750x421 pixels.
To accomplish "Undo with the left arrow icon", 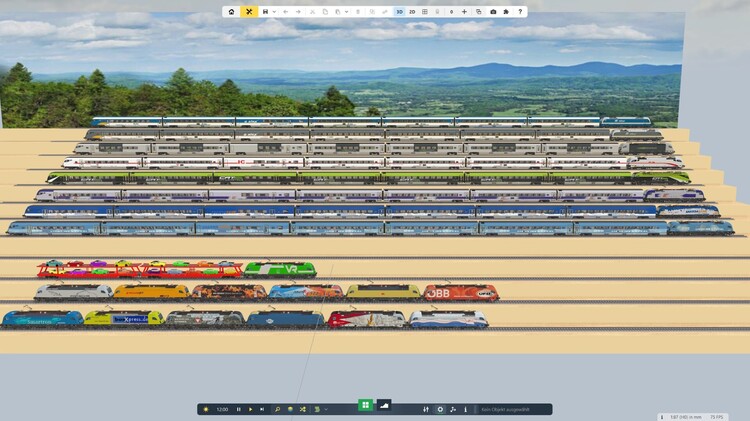I will coord(286,11).
